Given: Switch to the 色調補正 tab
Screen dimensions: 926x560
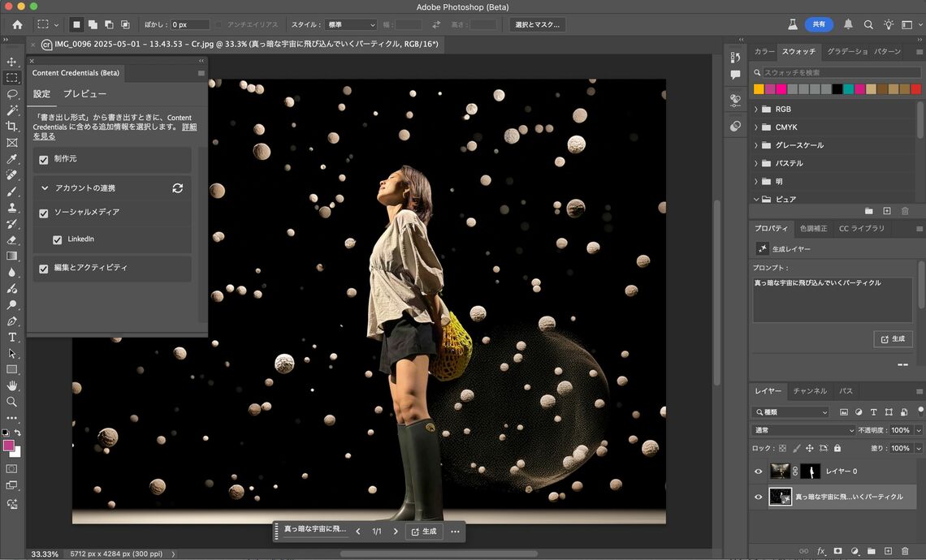Looking at the screenshot, I should pos(813,228).
